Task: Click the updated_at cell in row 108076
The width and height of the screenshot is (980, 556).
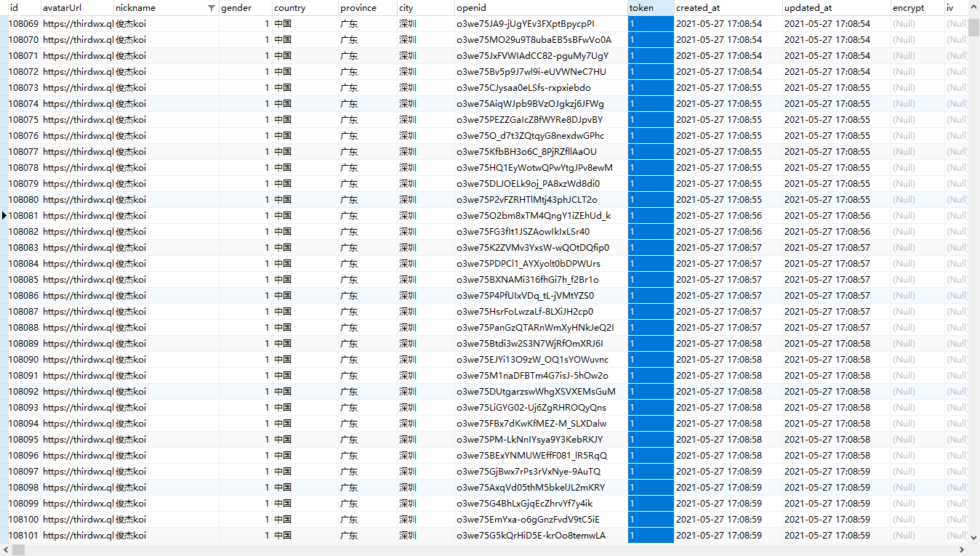Action: [836, 136]
